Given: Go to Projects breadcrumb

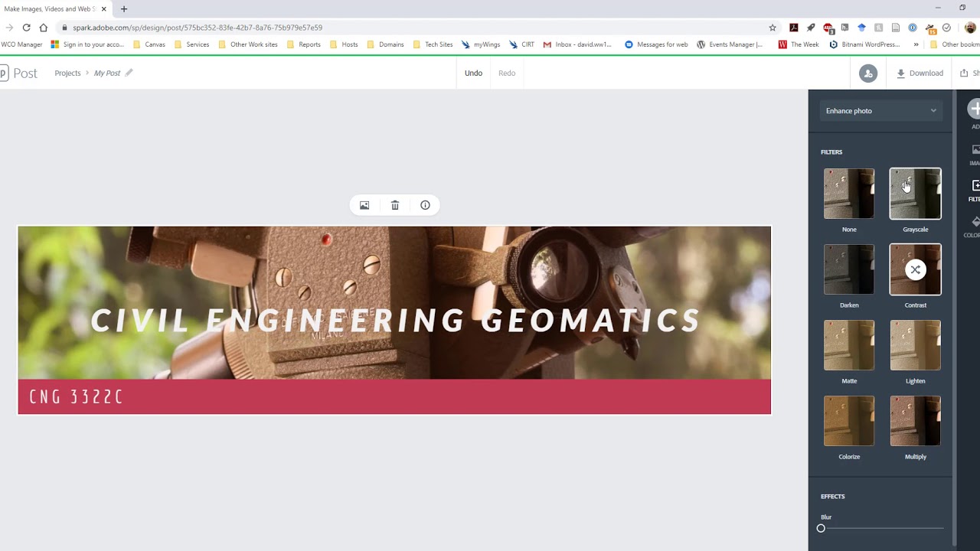Looking at the screenshot, I should pos(67,73).
